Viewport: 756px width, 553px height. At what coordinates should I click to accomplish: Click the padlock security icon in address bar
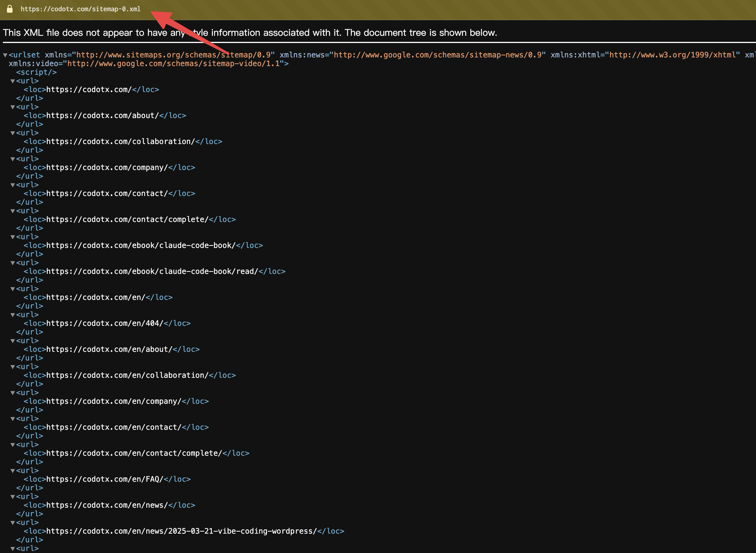click(9, 9)
